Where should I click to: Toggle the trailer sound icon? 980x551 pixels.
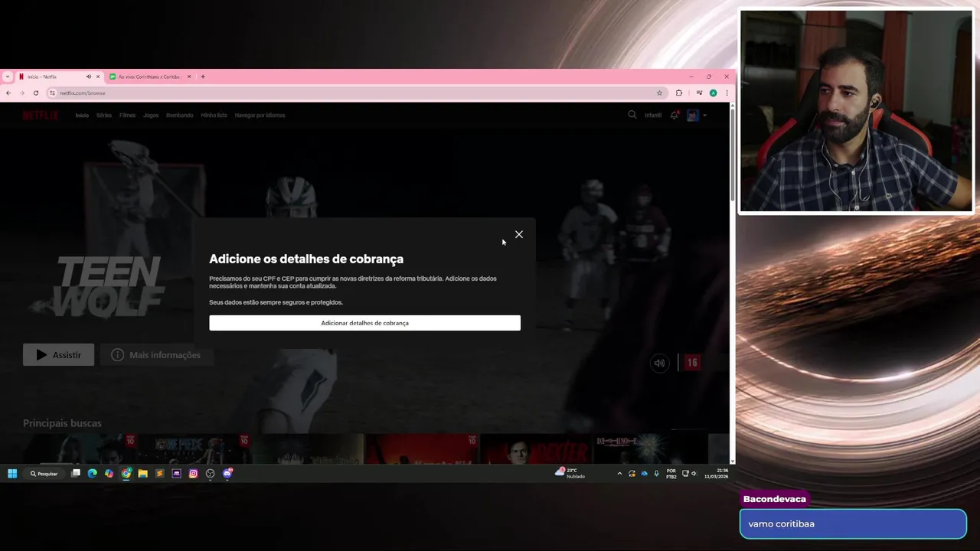pyautogui.click(x=659, y=363)
